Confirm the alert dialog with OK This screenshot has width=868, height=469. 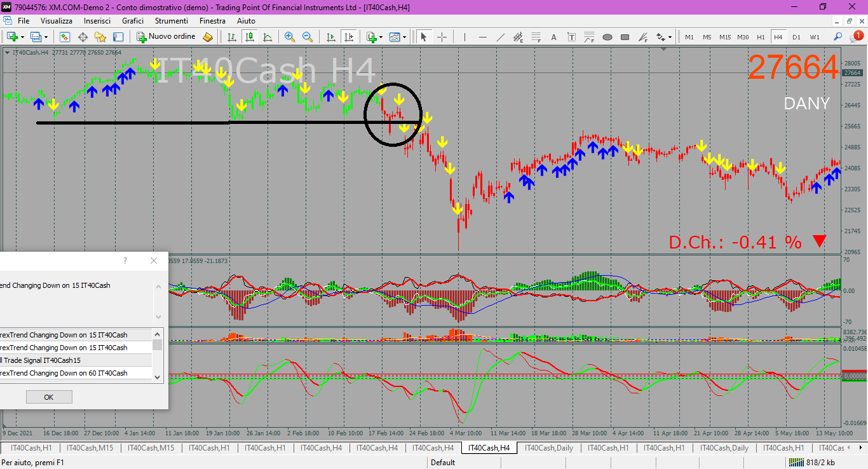(x=49, y=397)
